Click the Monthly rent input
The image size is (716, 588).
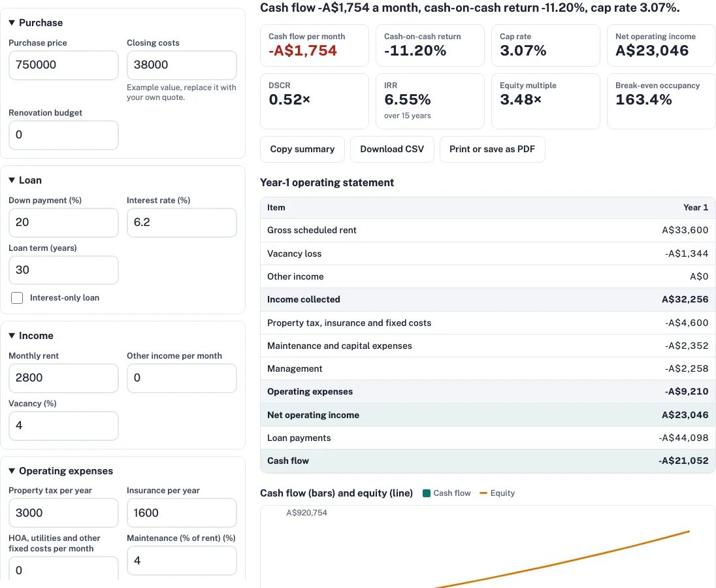tap(63, 378)
